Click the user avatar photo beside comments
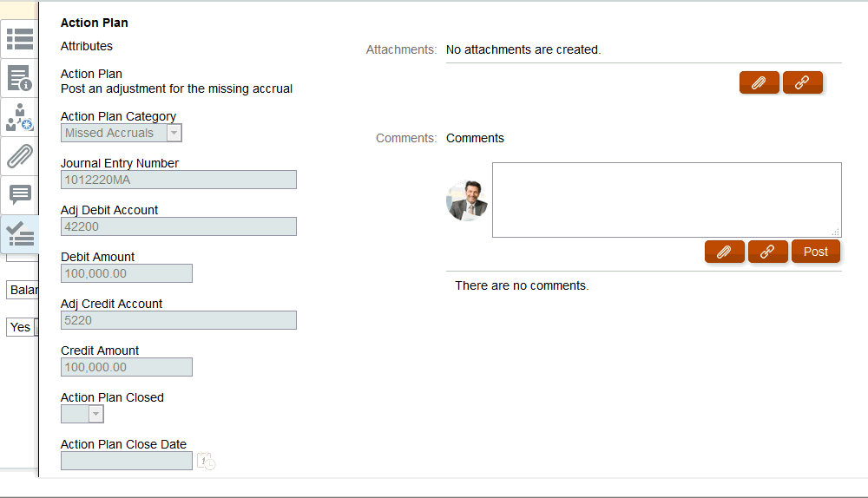 [x=467, y=200]
